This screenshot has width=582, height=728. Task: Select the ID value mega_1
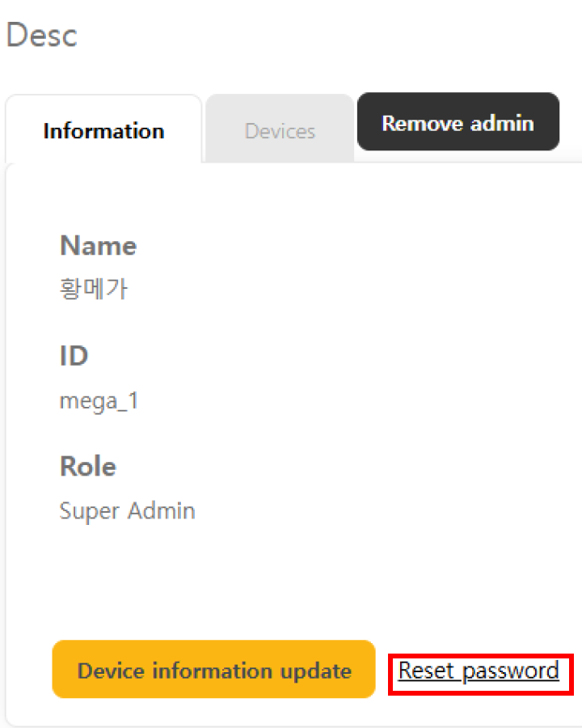(99, 400)
